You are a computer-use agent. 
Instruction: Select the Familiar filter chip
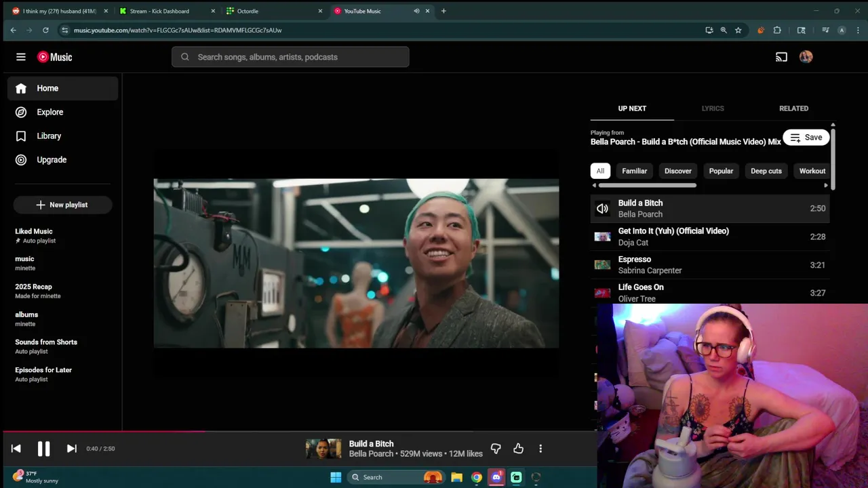[635, 171]
